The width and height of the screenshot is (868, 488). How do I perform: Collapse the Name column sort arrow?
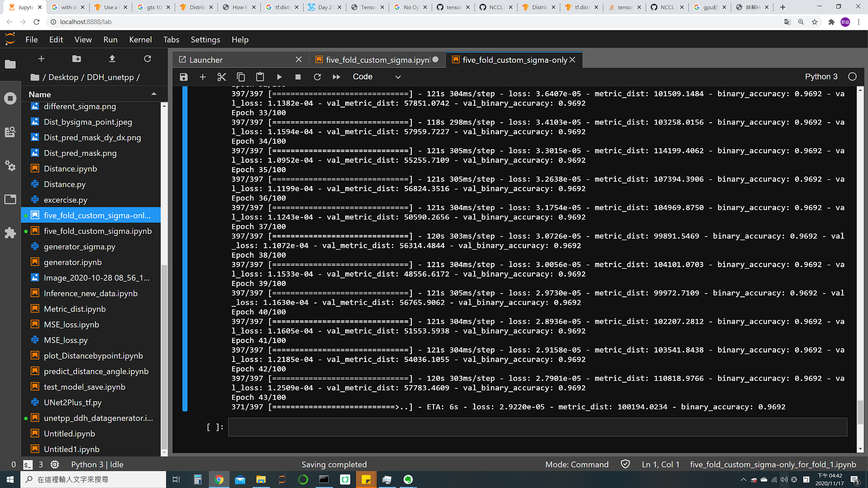[154, 94]
